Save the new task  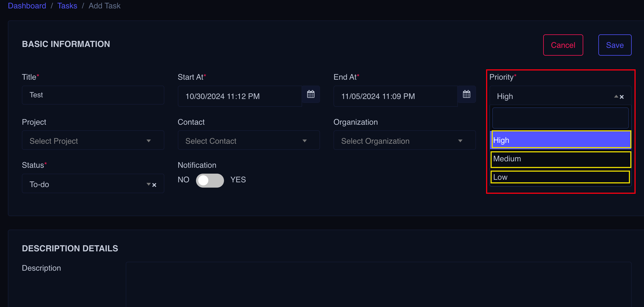(615, 45)
